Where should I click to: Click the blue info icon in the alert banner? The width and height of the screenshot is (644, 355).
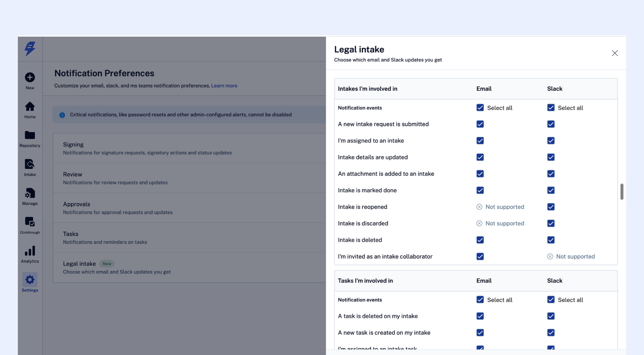point(62,115)
